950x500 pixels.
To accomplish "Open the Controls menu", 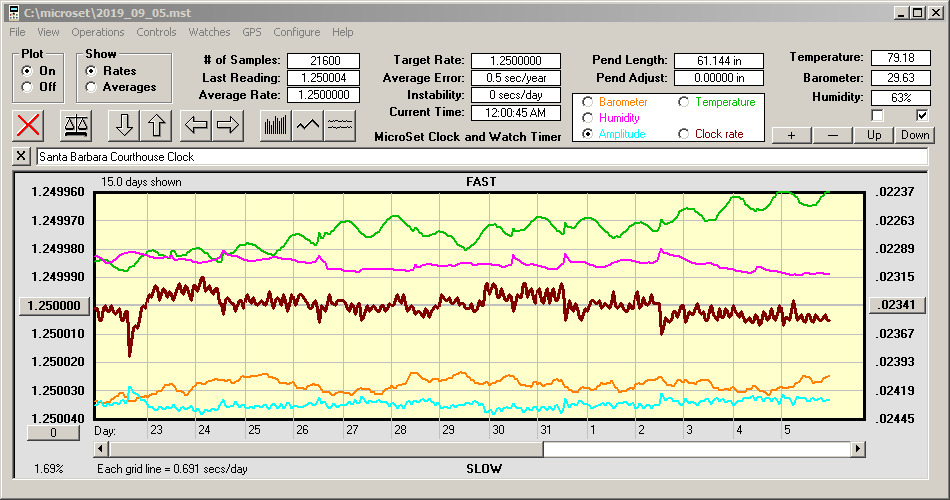I will coord(156,32).
